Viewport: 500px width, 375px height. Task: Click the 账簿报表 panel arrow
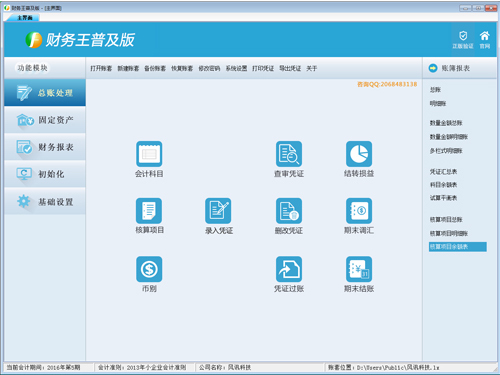click(x=433, y=68)
